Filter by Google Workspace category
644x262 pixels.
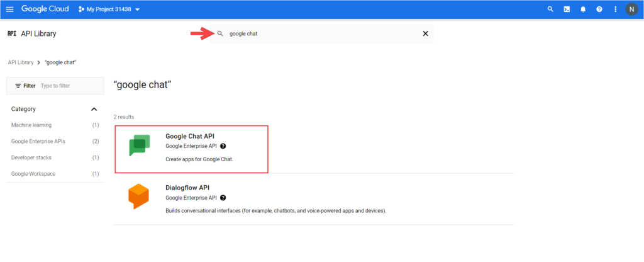tap(33, 174)
